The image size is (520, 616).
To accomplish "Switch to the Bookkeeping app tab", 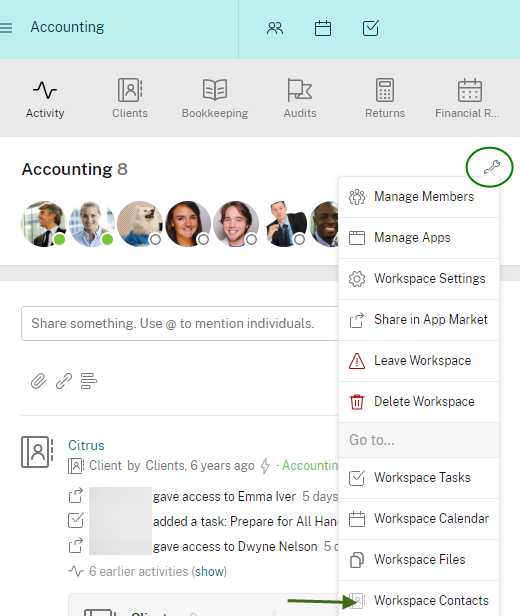I will click(x=215, y=98).
